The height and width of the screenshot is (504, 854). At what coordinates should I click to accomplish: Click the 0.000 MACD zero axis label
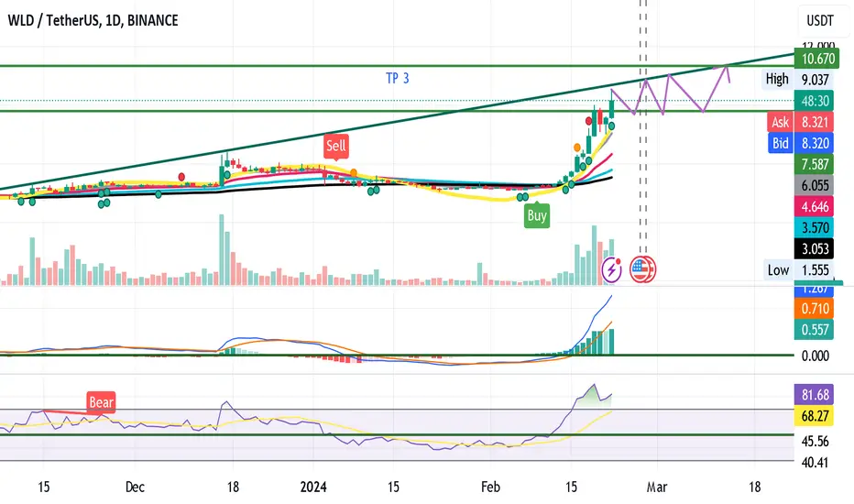(x=815, y=356)
